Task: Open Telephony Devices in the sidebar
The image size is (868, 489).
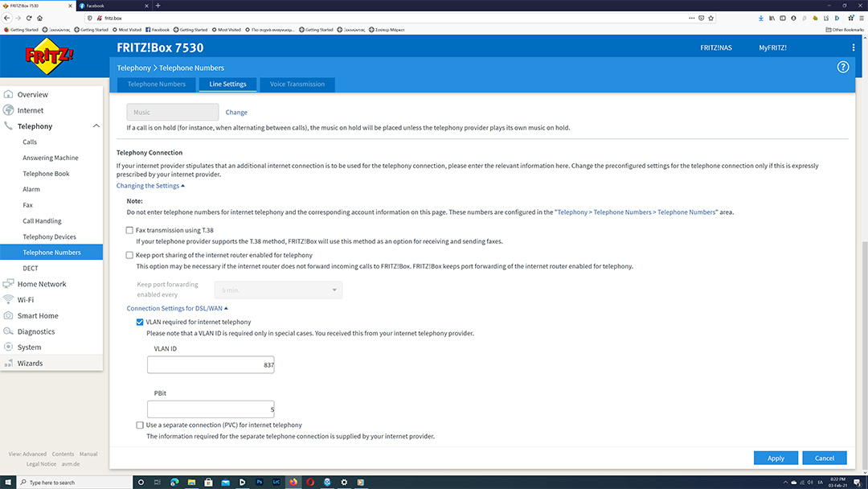Action: [49, 236]
